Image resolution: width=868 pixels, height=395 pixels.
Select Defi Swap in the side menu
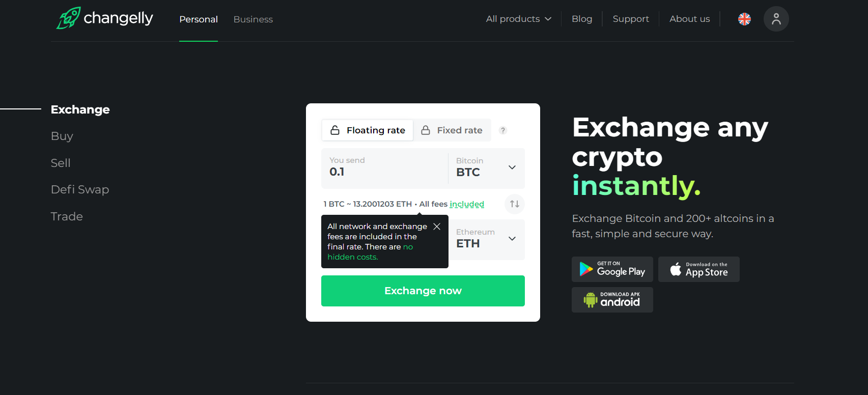tap(80, 189)
